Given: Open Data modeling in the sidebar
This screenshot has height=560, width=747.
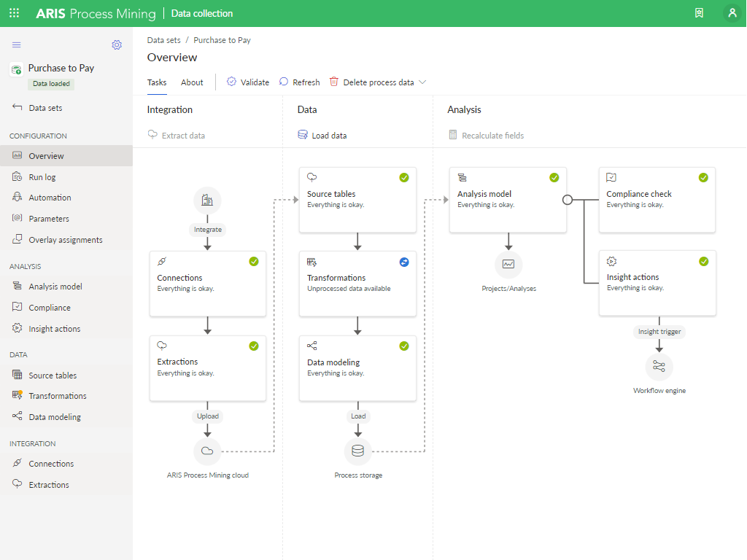Looking at the screenshot, I should [x=66, y=416].
